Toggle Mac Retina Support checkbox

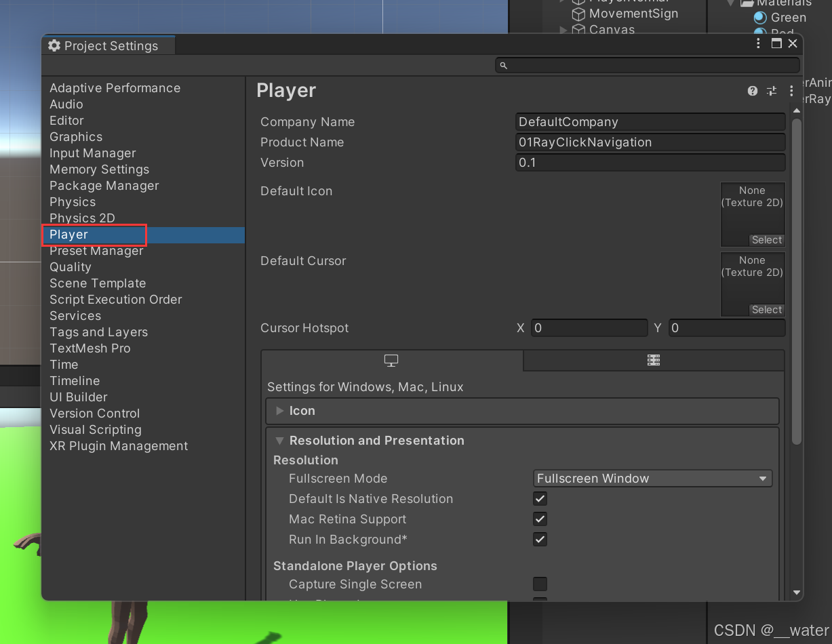540,519
